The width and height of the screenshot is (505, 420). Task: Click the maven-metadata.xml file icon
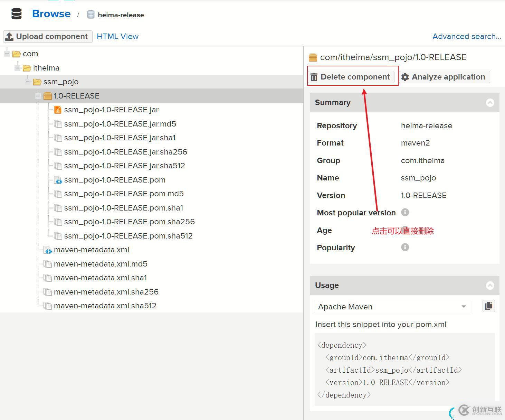48,250
